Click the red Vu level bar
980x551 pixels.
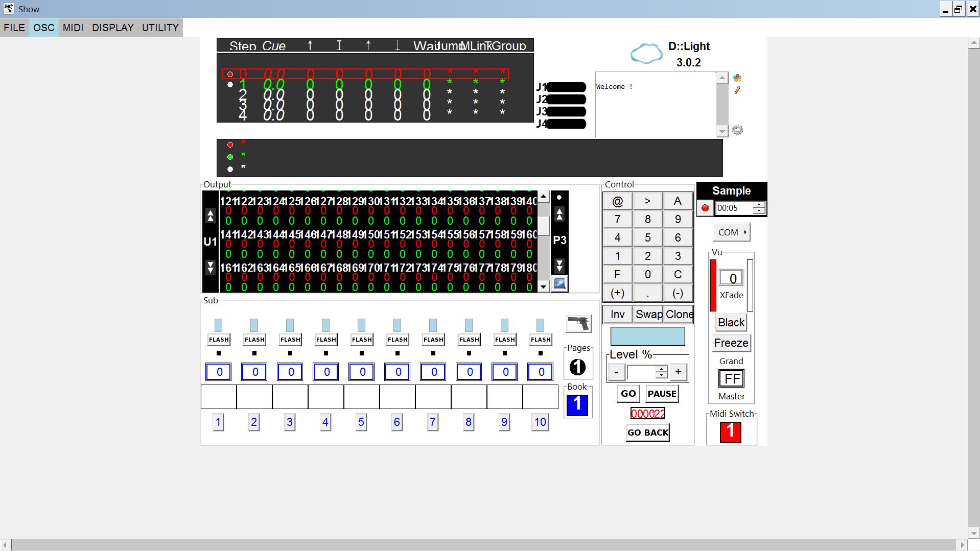713,285
